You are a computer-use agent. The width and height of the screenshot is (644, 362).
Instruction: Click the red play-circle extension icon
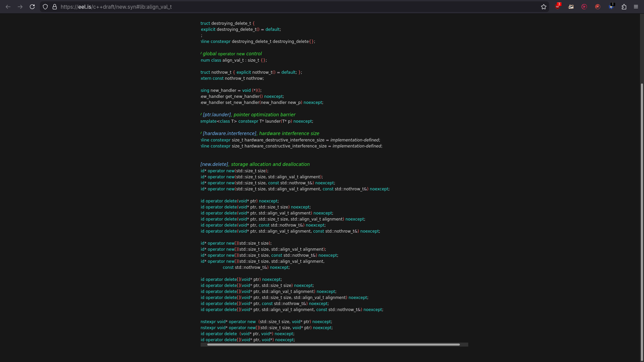584,7
